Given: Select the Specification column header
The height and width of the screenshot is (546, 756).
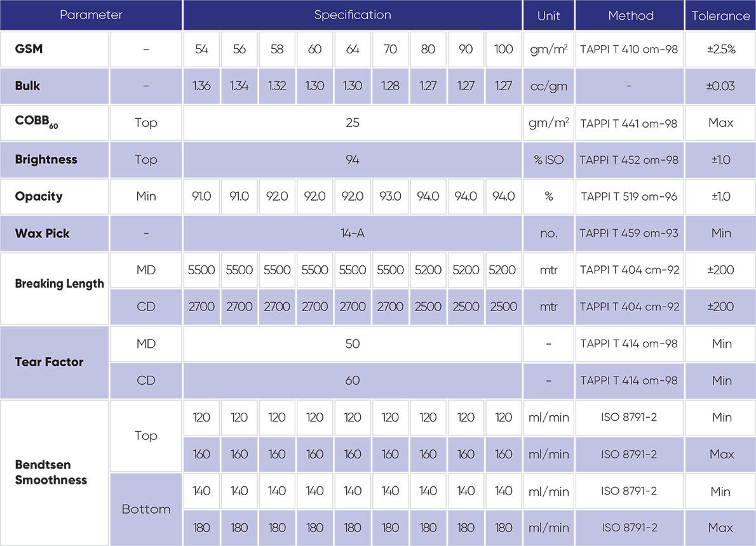Looking at the screenshot, I should tap(353, 15).
